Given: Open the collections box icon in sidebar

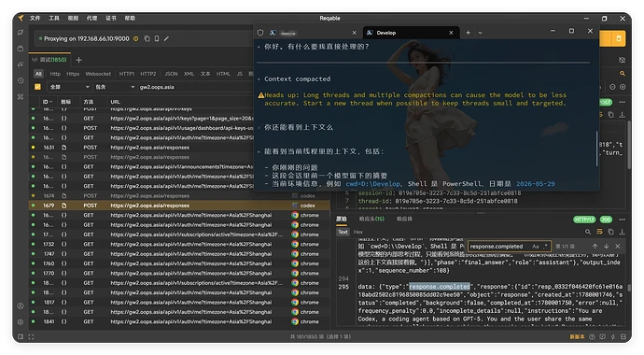Looking at the screenshot, I should click(x=21, y=49).
